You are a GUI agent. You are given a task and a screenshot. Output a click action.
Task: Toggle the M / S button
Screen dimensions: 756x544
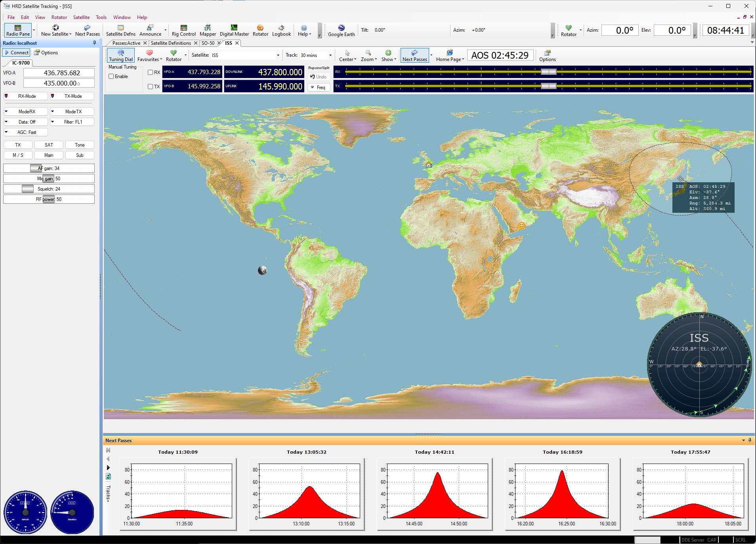[x=18, y=155]
